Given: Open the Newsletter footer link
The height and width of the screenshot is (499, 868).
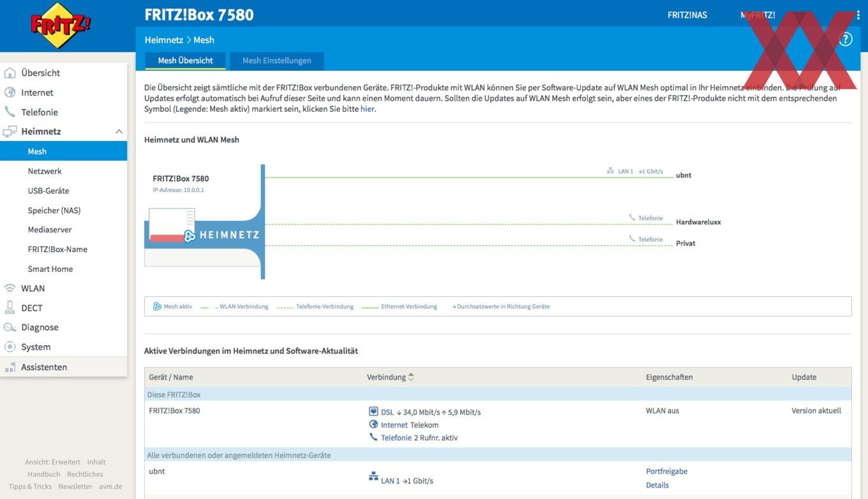Looking at the screenshot, I should 75,486.
